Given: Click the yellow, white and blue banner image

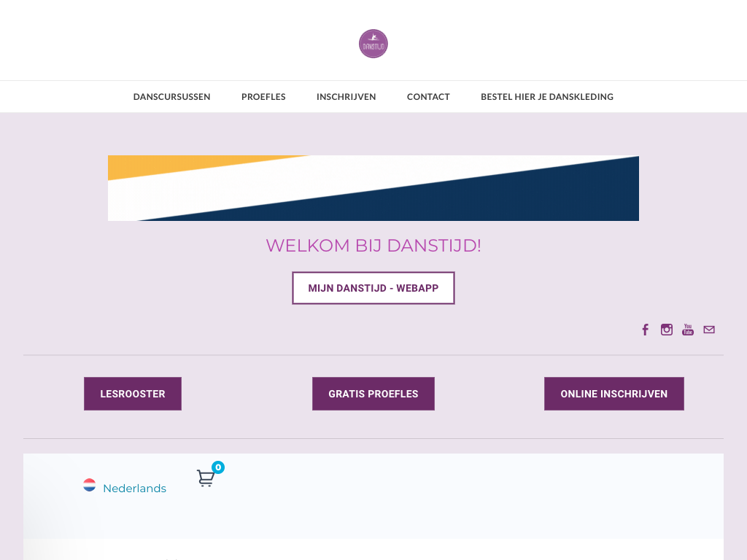Looking at the screenshot, I should [x=373, y=188].
